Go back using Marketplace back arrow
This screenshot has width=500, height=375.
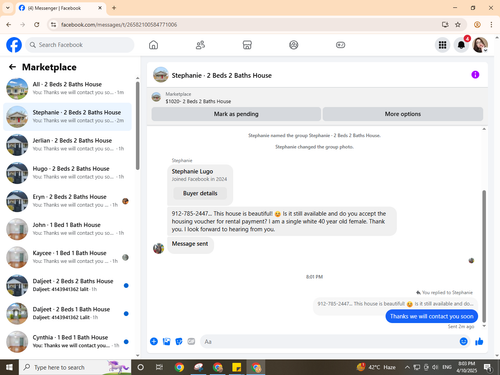coord(12,67)
